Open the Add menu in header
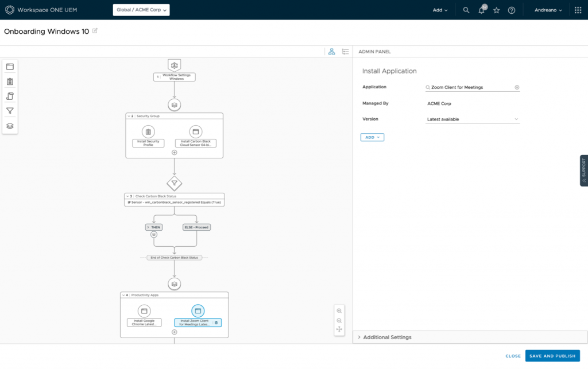Image resolution: width=588 pixels, height=369 pixels. [441, 10]
